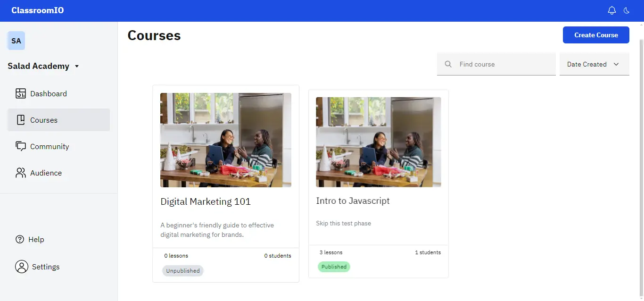Image resolution: width=644 pixels, height=301 pixels.
Task: Click the Find course input field
Action: [477, 64]
